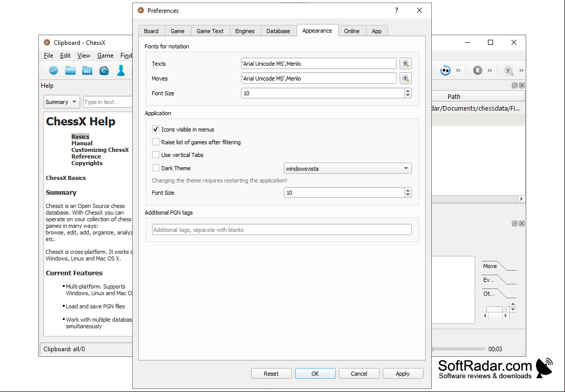Open the Summary dropdown in Help panel
The width and height of the screenshot is (565, 392).
click(x=62, y=102)
